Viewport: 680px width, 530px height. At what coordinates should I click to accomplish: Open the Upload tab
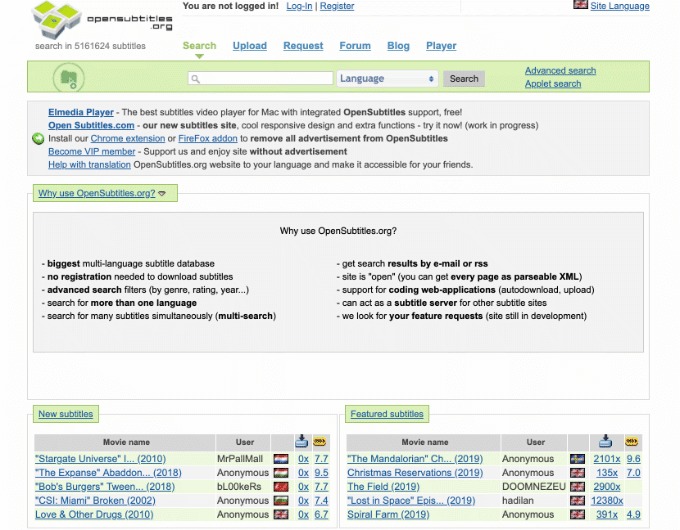(249, 46)
